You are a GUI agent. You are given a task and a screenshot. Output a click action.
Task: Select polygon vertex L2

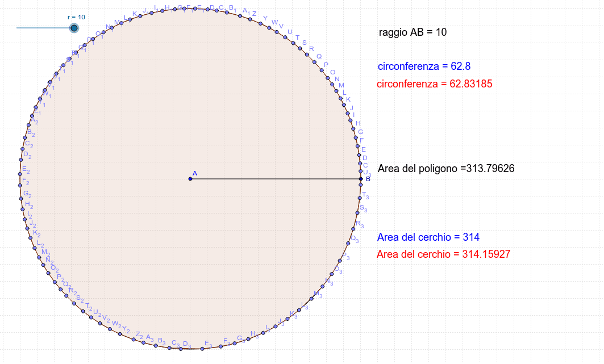tap(35, 248)
